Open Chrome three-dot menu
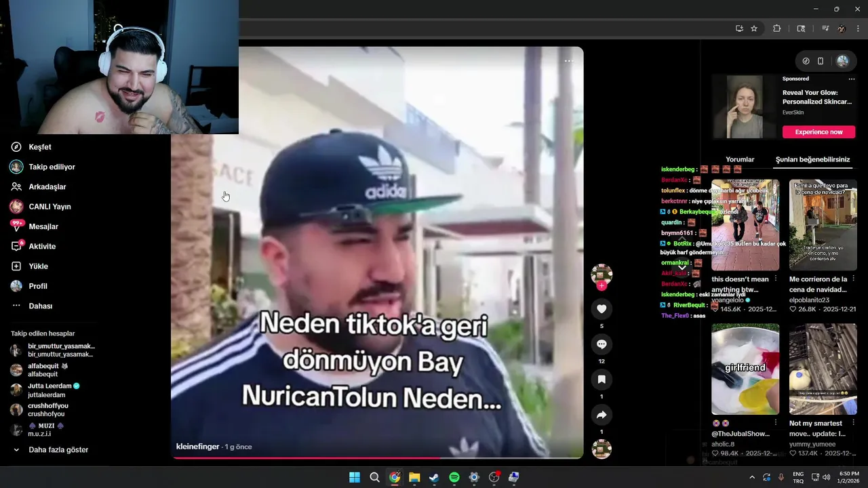The image size is (868, 488). pos(858,28)
